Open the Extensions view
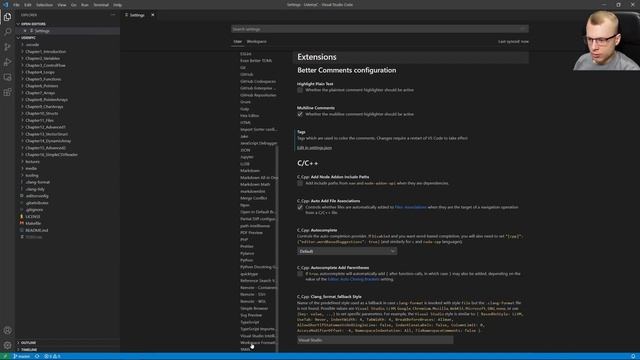640x360 pixels. [x=7, y=92]
